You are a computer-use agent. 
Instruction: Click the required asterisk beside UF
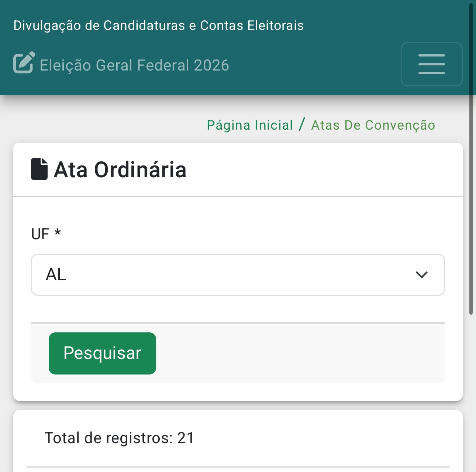click(x=57, y=232)
